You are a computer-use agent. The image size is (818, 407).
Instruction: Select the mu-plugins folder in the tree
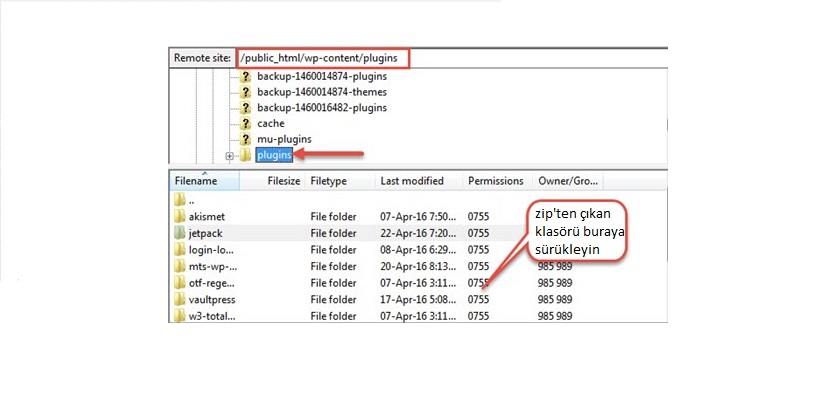tap(284, 139)
